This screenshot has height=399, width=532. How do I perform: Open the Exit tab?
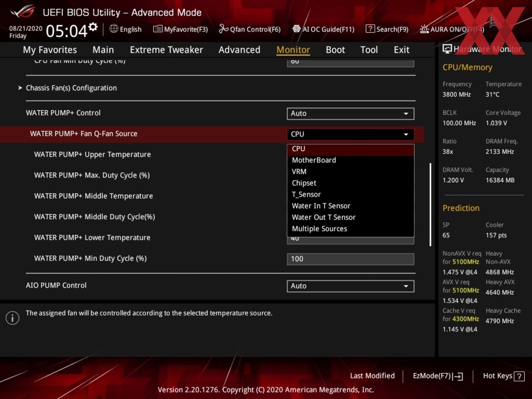click(x=401, y=50)
